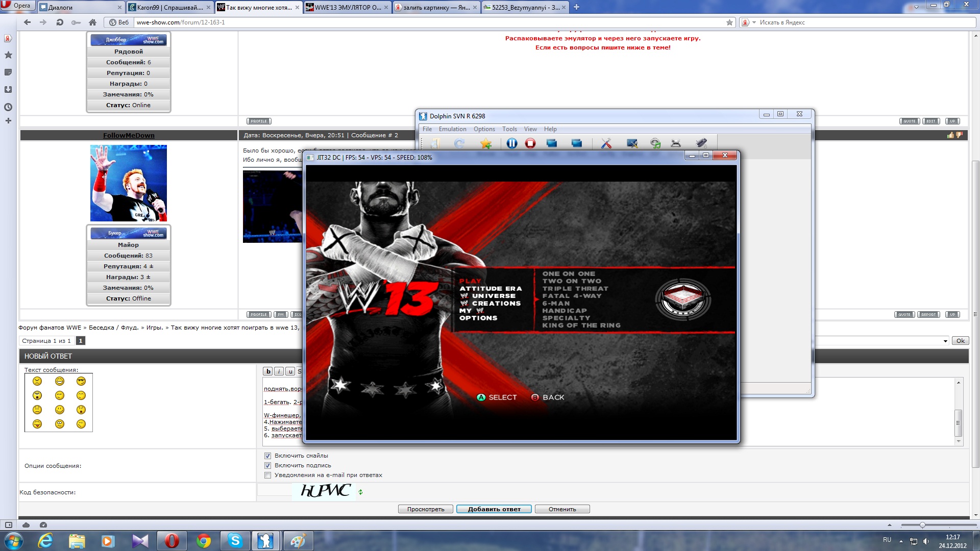Screen dimensions: 980x551
Task: Open Dolphin Help menu
Action: pyautogui.click(x=550, y=129)
